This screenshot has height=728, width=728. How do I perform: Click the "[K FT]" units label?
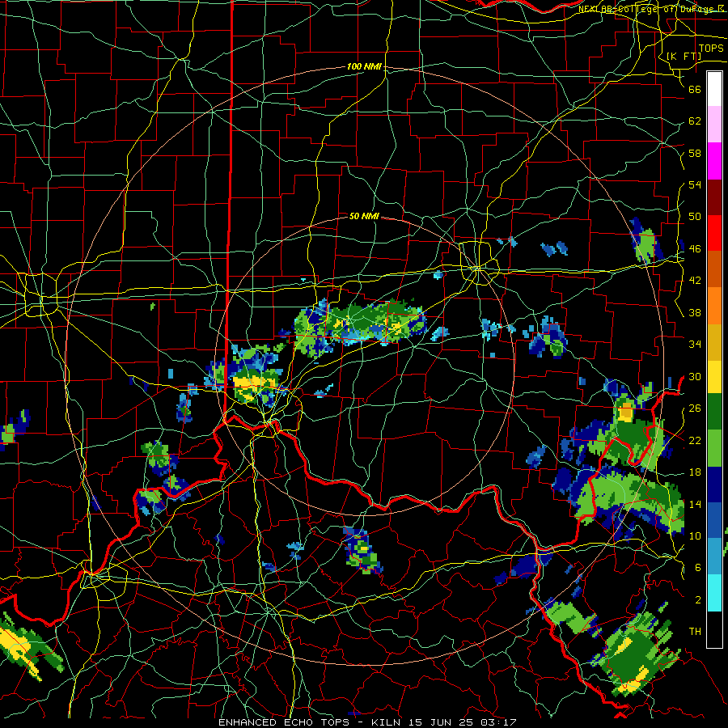click(x=684, y=56)
